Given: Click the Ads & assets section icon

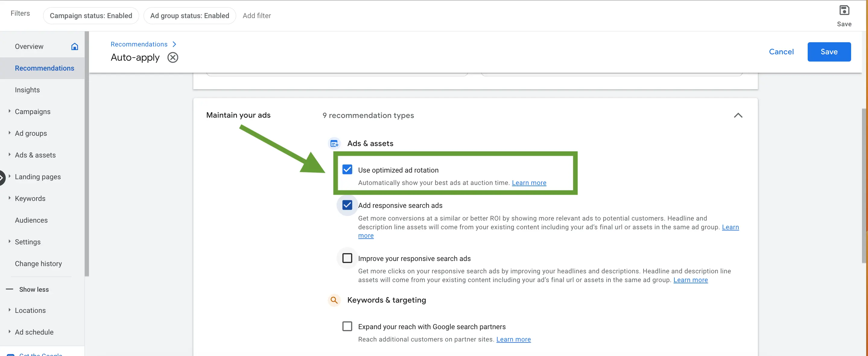Looking at the screenshot, I should [x=334, y=144].
